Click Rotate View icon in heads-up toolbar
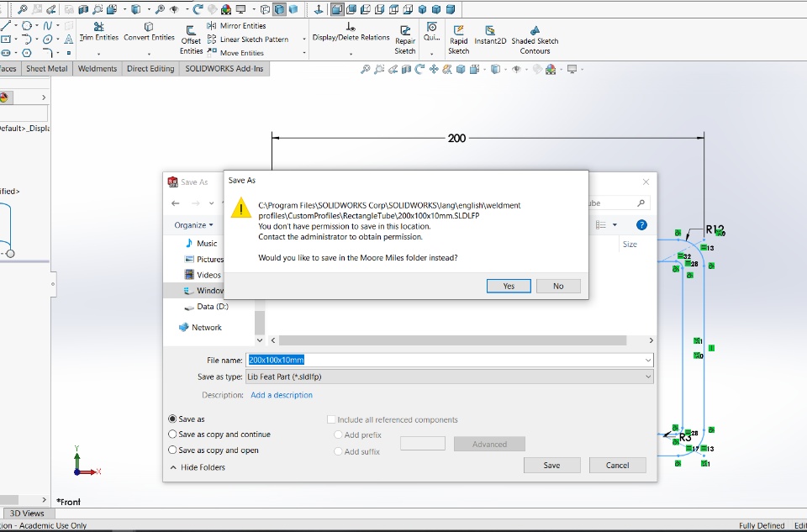 [420, 69]
